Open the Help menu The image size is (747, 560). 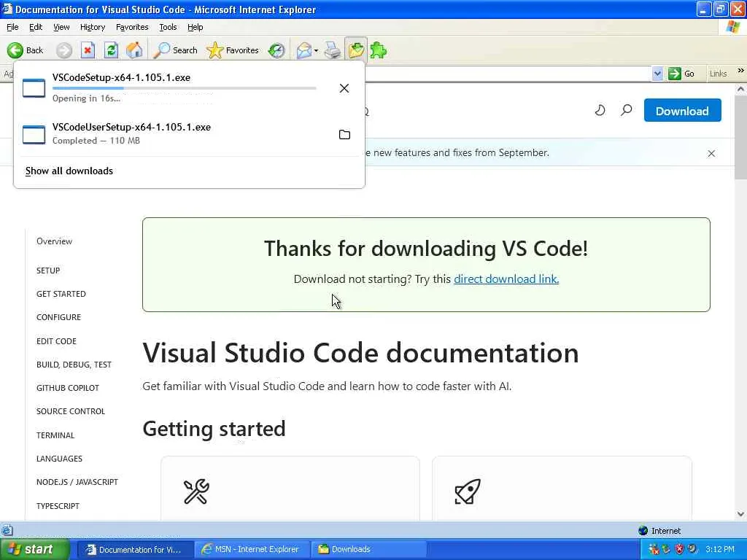pos(195,27)
